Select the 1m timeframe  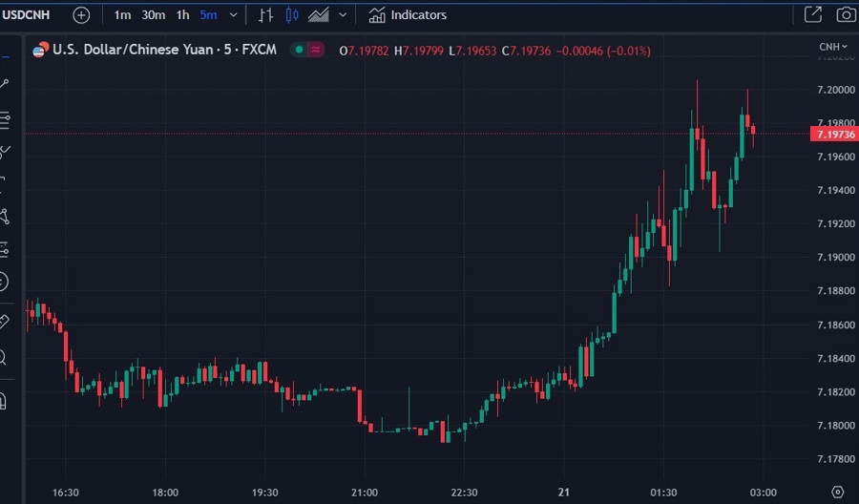point(122,14)
